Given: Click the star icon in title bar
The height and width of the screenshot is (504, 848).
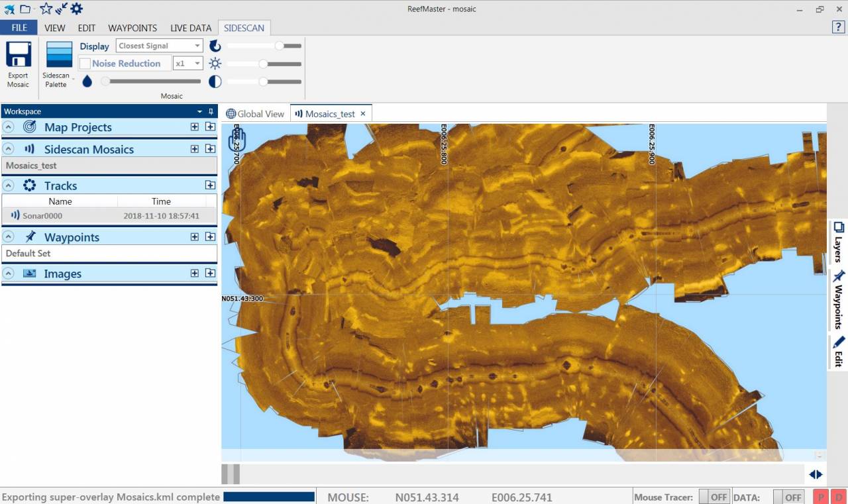Looking at the screenshot, I should 46,9.
